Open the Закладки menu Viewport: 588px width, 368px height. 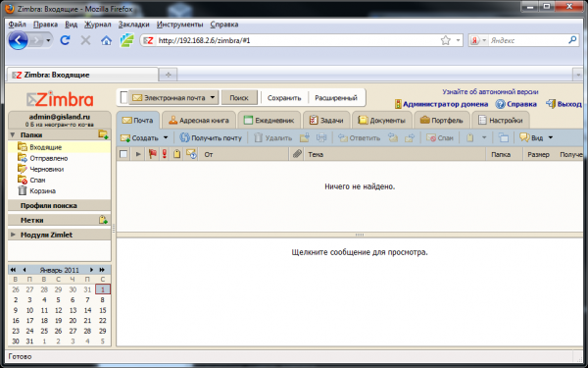pyautogui.click(x=134, y=25)
